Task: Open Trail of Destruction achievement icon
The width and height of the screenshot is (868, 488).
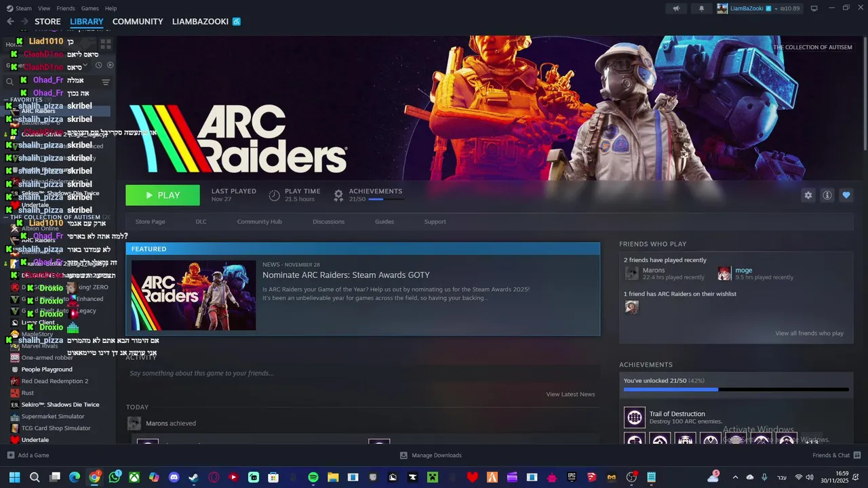Action: 635,418
